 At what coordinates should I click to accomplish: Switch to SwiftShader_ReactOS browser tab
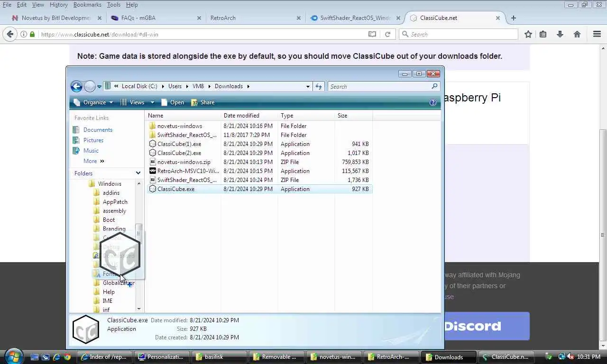(x=355, y=18)
